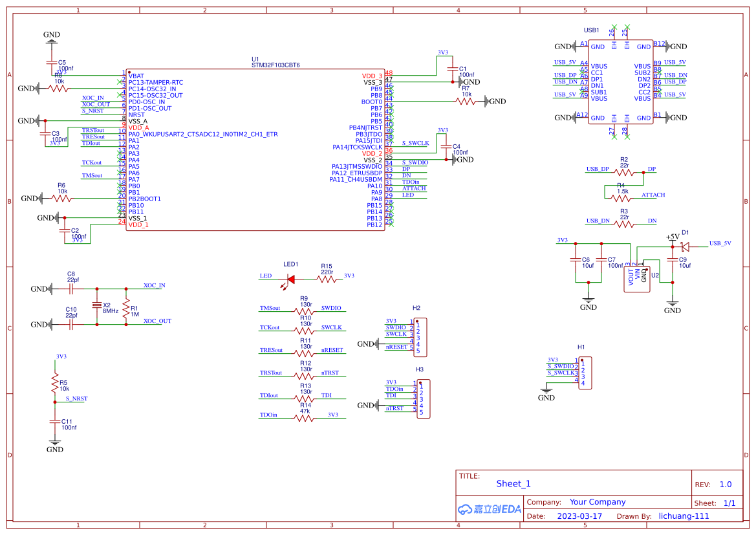Select the LED1 diode symbol
The image size is (756, 535).
click(290, 280)
